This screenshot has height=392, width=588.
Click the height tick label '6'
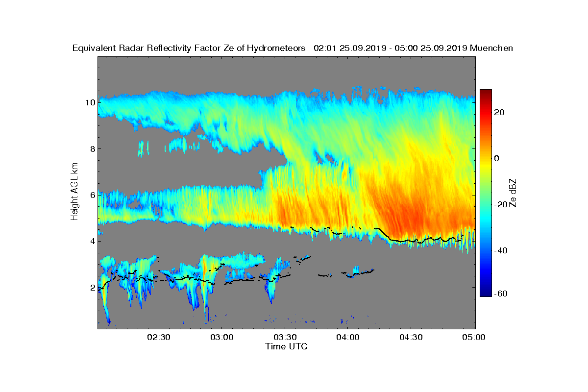click(92, 195)
